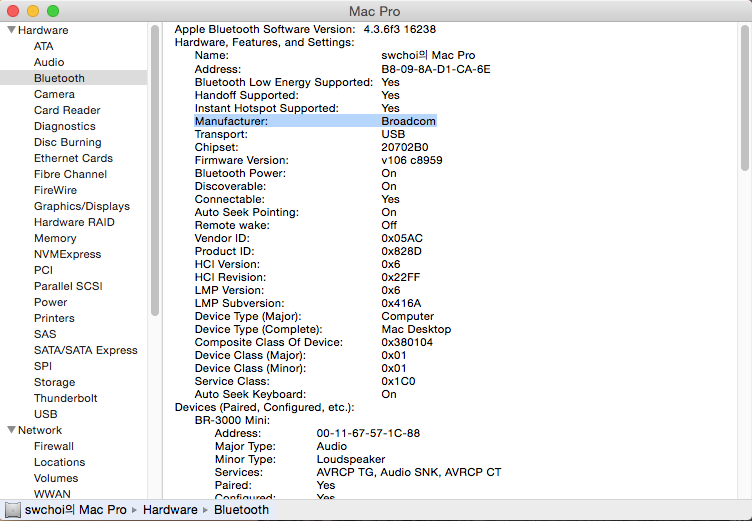Click the Broadcom manufacturer value

pyautogui.click(x=409, y=121)
